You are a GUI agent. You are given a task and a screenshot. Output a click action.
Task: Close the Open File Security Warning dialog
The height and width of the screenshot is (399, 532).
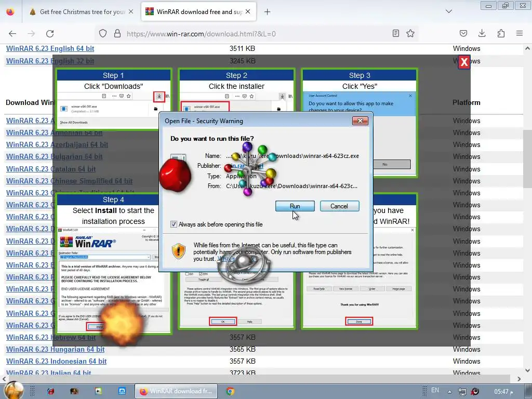(x=360, y=121)
